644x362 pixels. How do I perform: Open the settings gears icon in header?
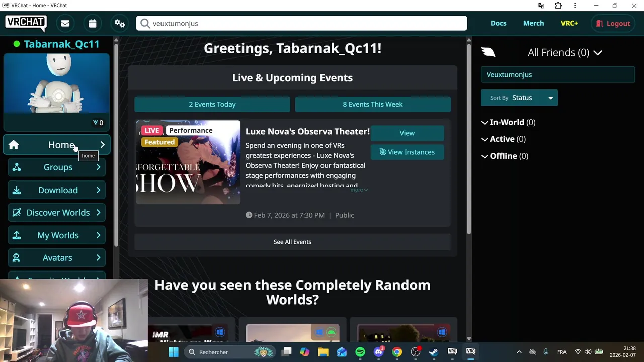120,23
